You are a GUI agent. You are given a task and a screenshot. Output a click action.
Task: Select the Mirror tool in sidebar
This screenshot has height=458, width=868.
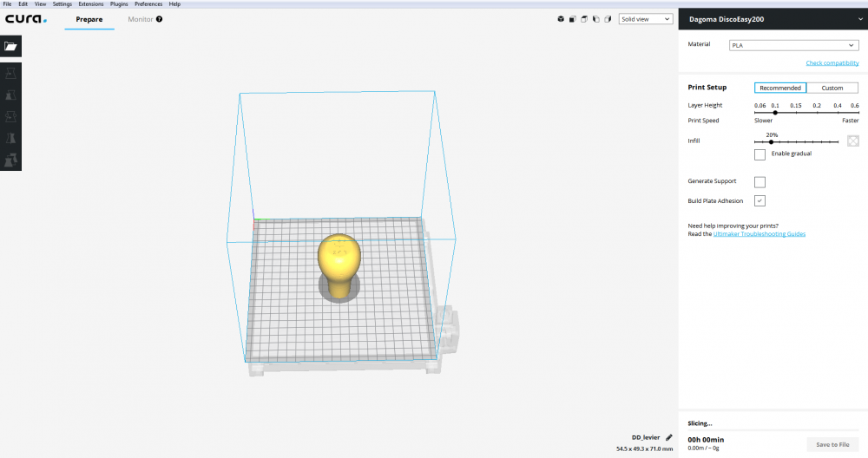point(10,138)
